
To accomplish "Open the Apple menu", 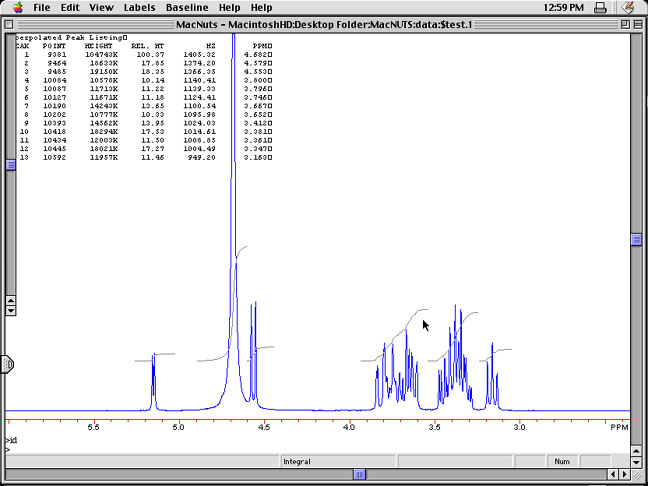I will [x=17, y=7].
